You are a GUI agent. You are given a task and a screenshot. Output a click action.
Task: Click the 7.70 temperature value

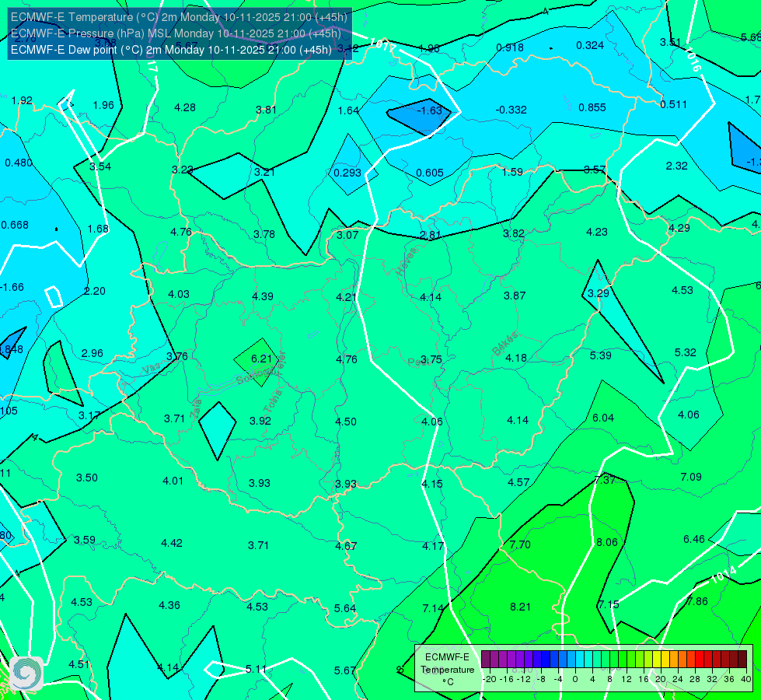pos(520,544)
